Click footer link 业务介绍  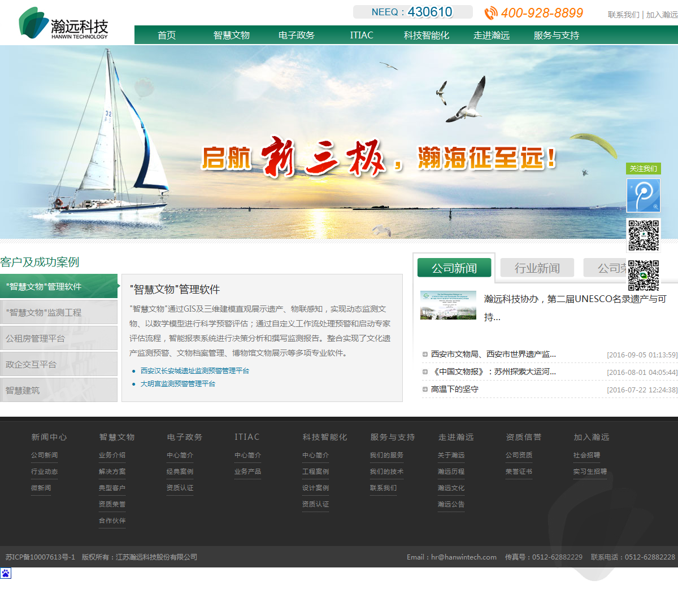pyautogui.click(x=112, y=455)
